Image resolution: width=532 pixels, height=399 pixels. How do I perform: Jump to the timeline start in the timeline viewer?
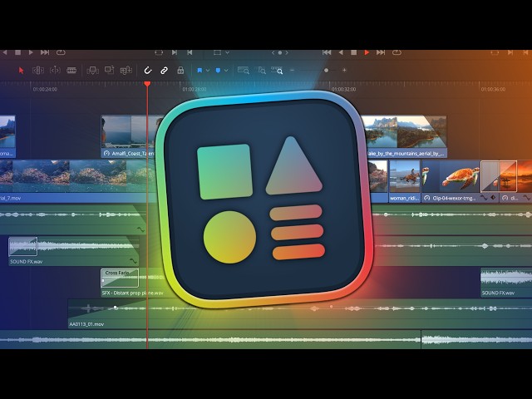(327, 52)
